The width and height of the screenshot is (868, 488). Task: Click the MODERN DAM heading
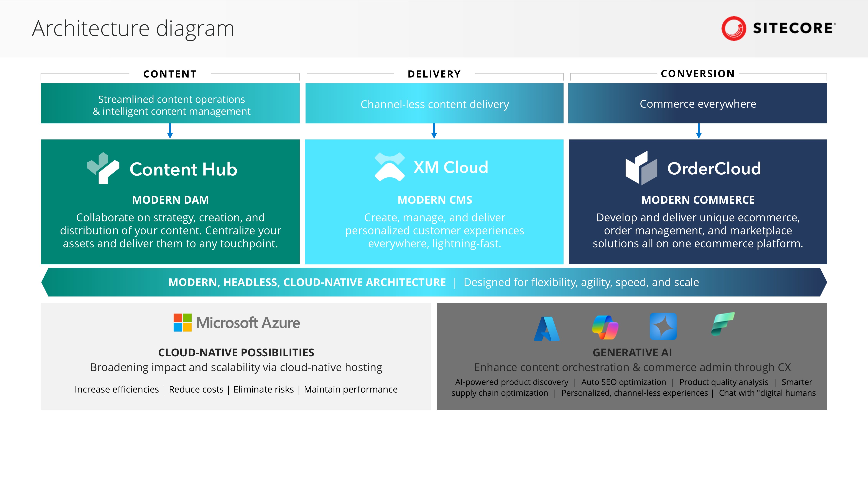coord(170,200)
